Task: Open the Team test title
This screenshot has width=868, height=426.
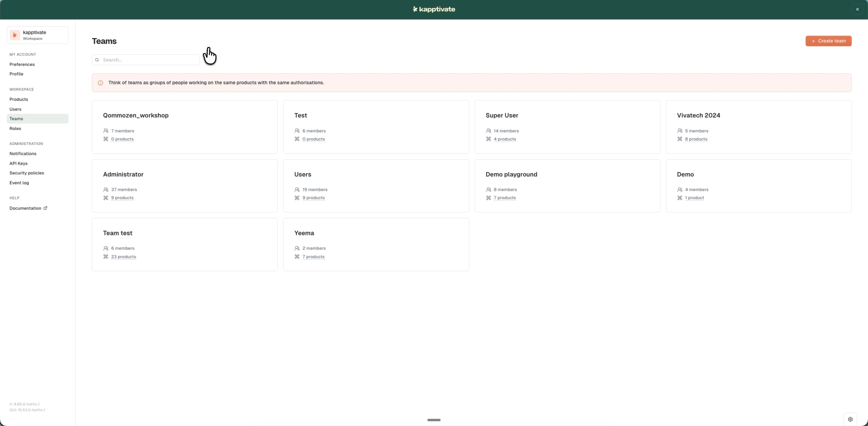Action: tap(118, 233)
